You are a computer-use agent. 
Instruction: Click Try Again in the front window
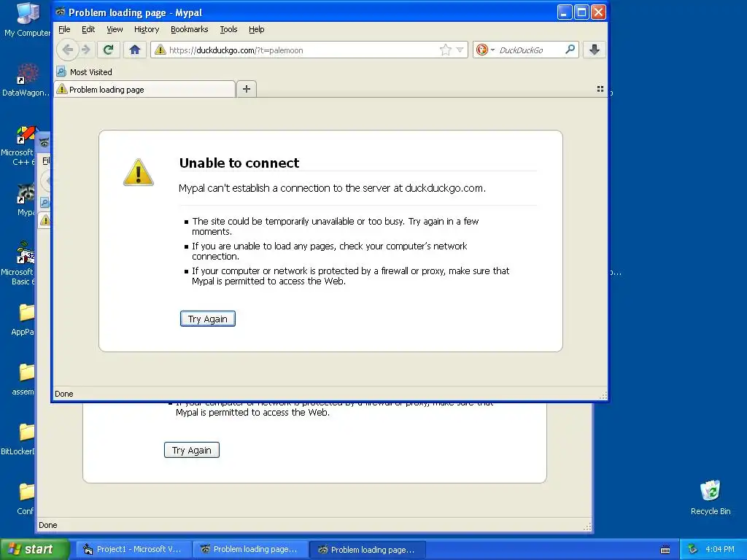[208, 319]
